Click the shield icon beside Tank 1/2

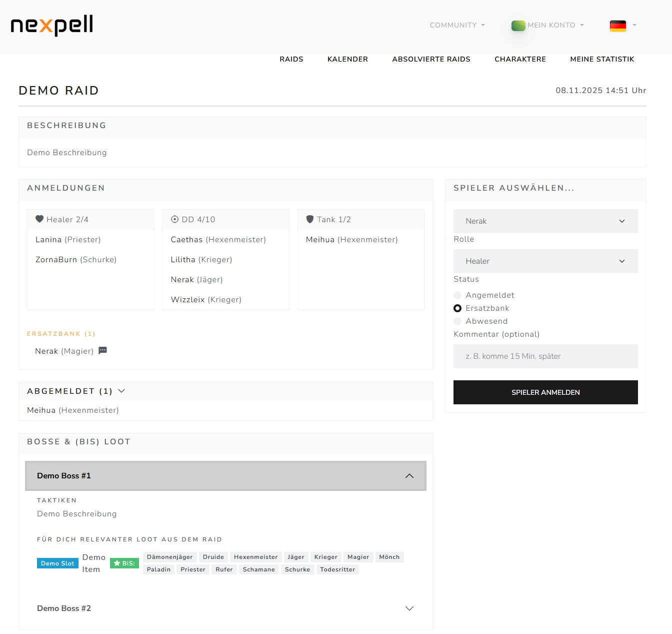tap(310, 219)
